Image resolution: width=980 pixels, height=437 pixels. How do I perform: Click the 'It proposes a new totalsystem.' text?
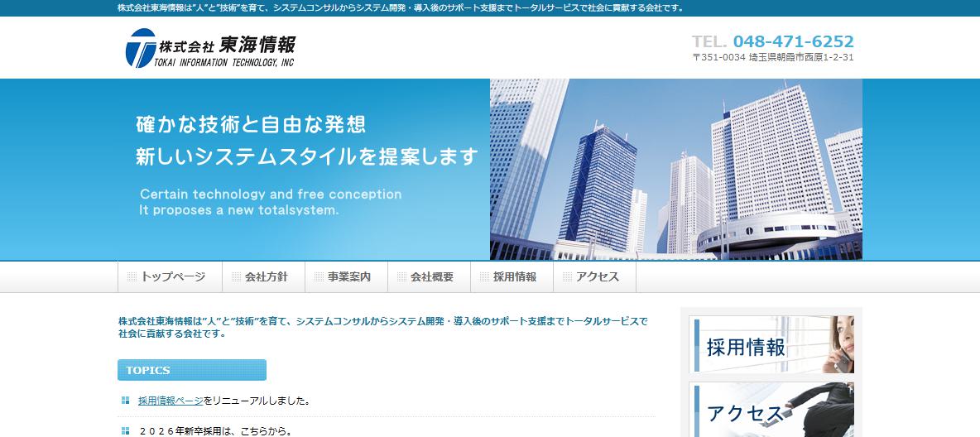click(238, 211)
